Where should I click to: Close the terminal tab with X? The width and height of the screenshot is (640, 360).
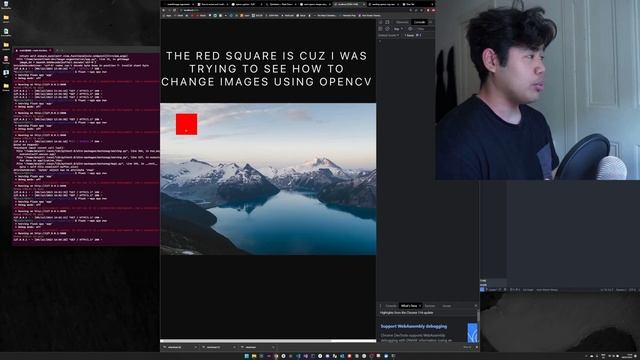[51, 50]
